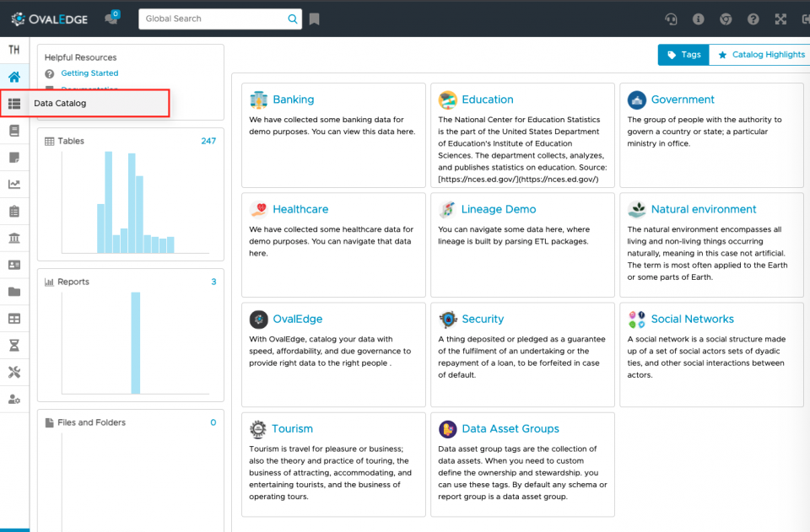Open the Banking tag card title
810x532 pixels.
[x=294, y=99]
